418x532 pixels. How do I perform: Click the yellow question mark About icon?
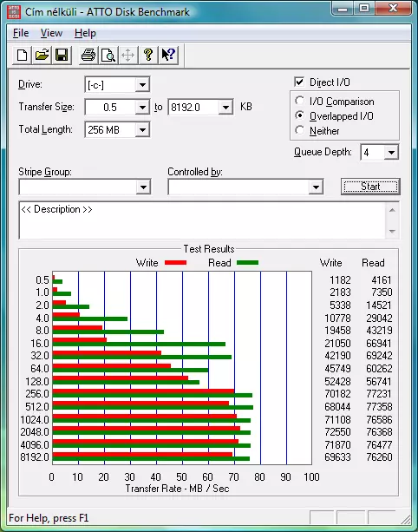[x=148, y=55]
